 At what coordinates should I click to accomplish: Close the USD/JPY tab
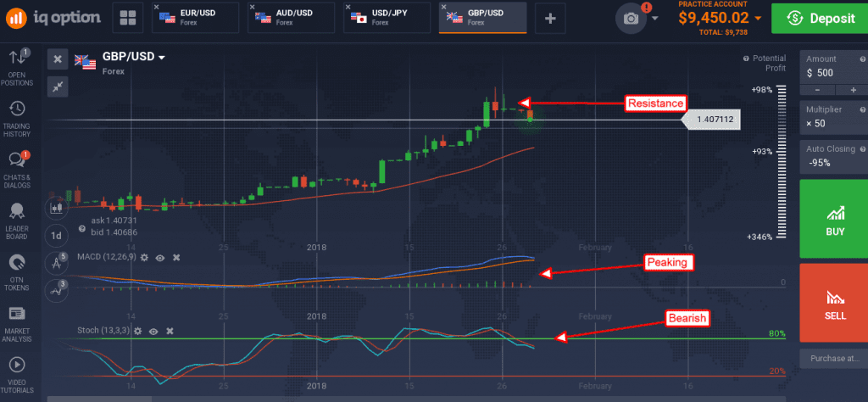(348, 7)
